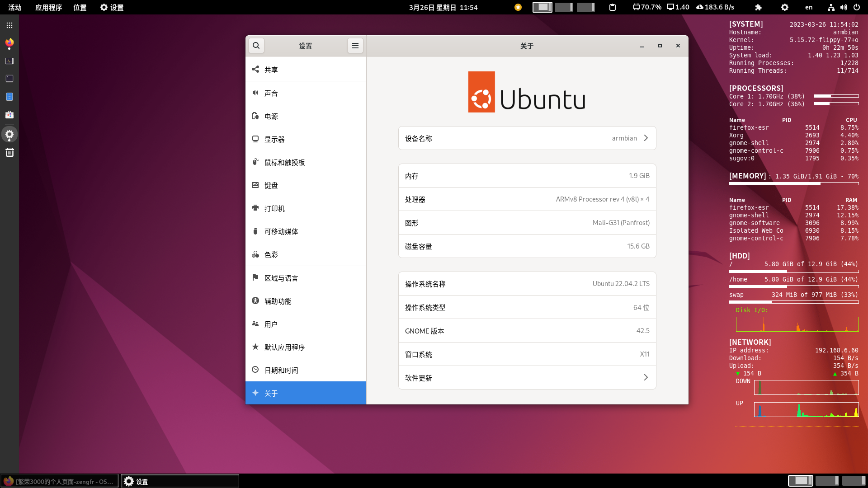Screen dimensions: 868x488
Task: Open 色彩 color settings
Action: click(306, 254)
